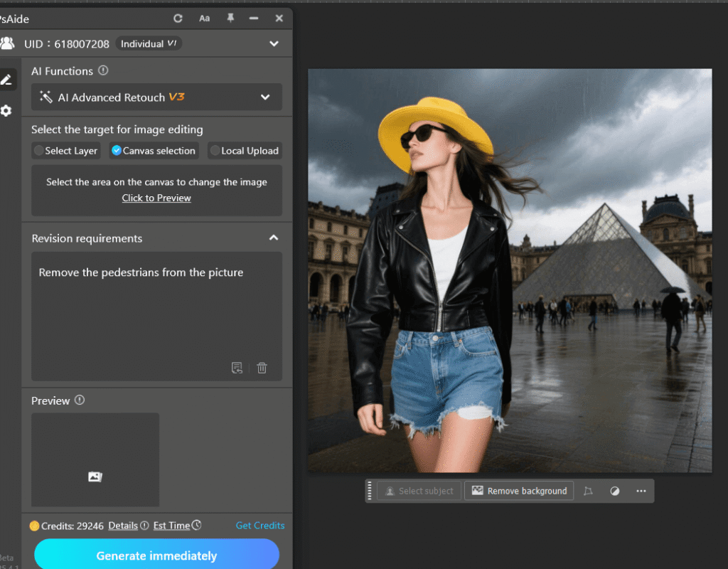Viewport: 728px width, 569px height.
Task: Open the ellipsis menu in the canvas toolbar
Action: [x=641, y=491]
